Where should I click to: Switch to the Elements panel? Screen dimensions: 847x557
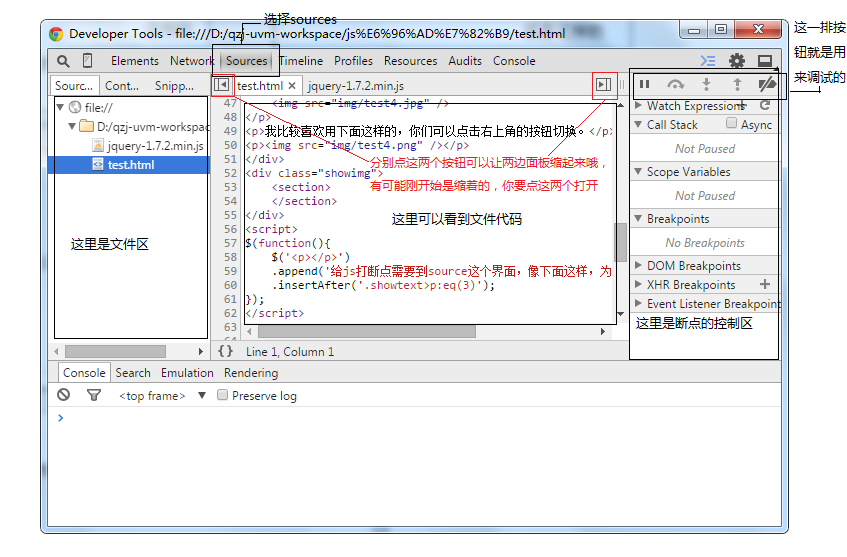[135, 61]
